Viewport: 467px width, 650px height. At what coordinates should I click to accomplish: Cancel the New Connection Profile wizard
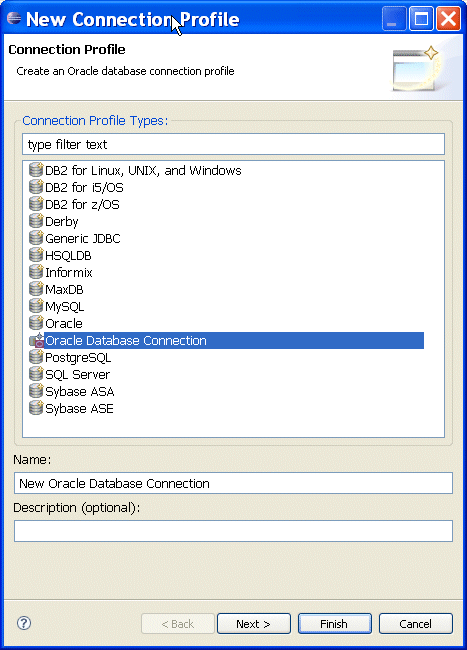(416, 623)
